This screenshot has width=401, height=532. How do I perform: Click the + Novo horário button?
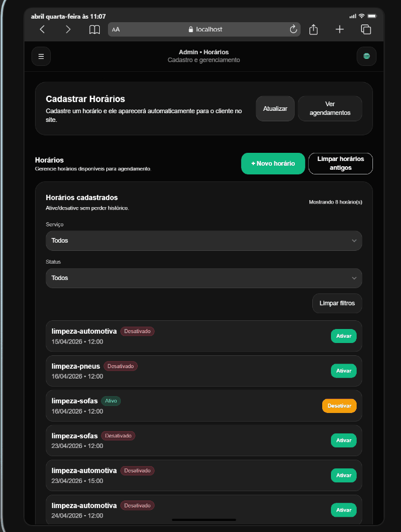pos(273,164)
